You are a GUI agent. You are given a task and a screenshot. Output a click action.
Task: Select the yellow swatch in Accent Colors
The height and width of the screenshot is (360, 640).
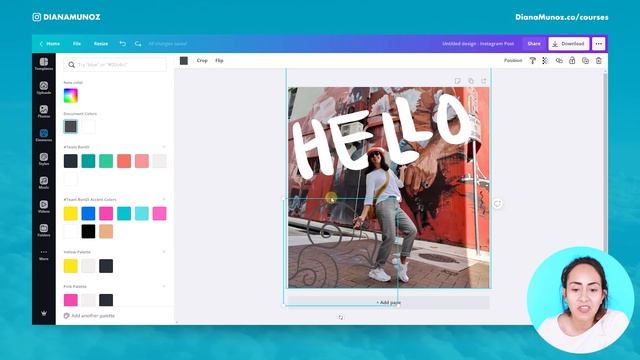[x=71, y=213]
